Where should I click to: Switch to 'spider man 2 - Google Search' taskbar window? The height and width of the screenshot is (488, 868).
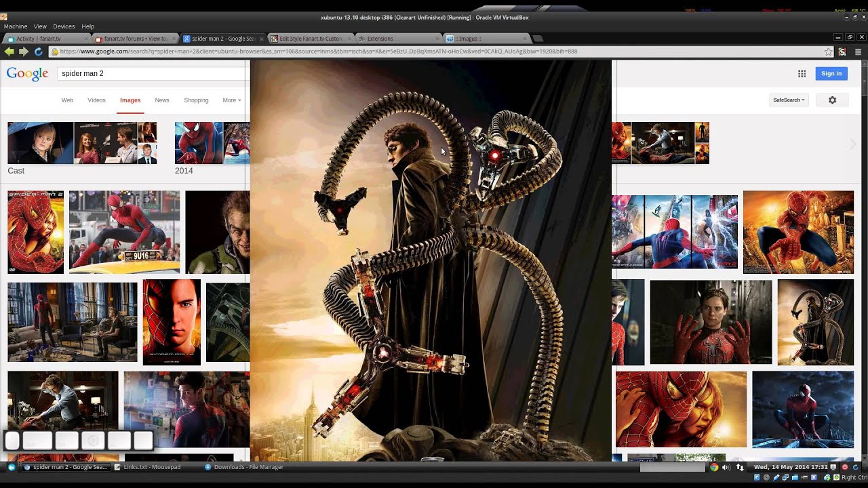[x=66, y=467]
